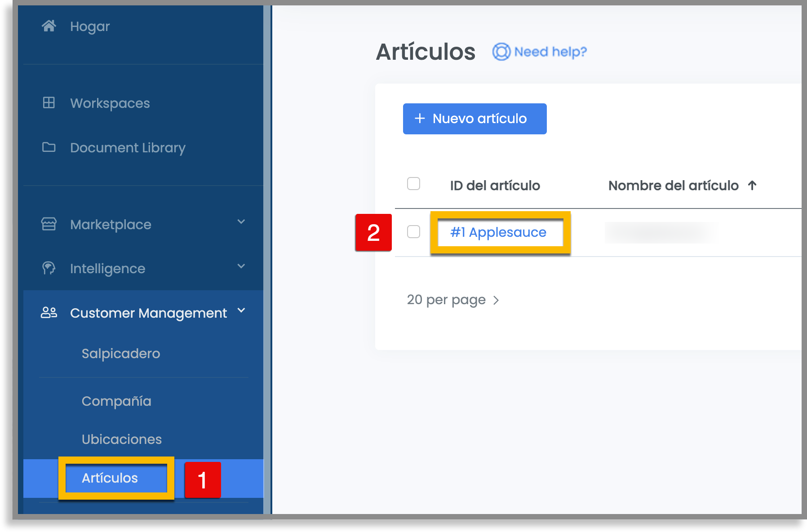Select Artículos in the sidebar submenu
Image resolution: width=807 pixels, height=532 pixels.
click(x=110, y=478)
